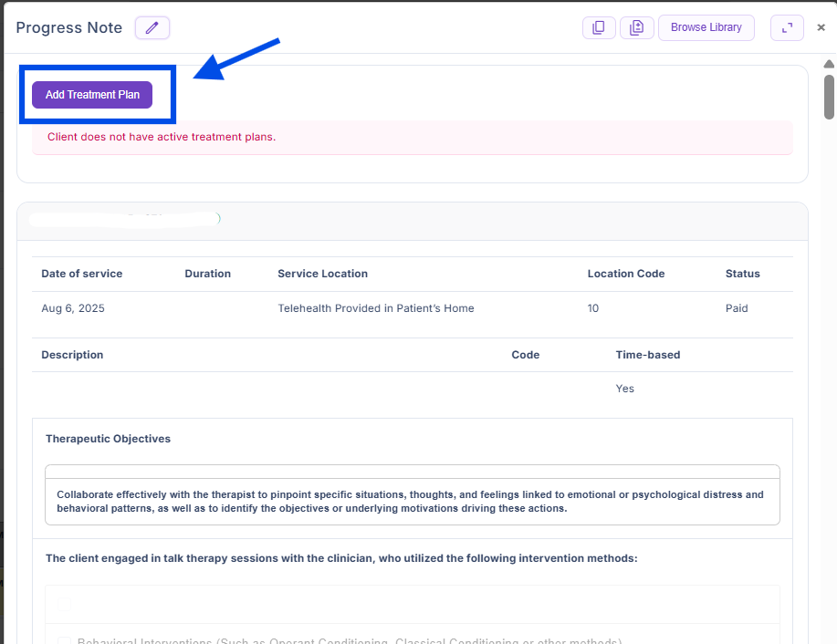Click the Paid status value

[x=737, y=308]
